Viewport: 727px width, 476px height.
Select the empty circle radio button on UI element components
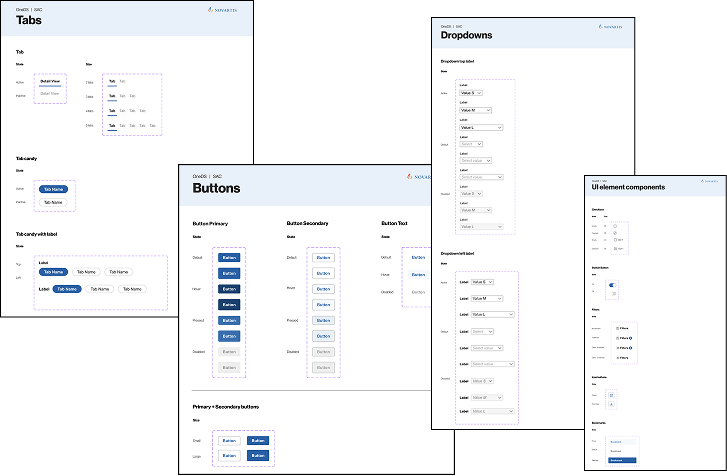[615, 226]
